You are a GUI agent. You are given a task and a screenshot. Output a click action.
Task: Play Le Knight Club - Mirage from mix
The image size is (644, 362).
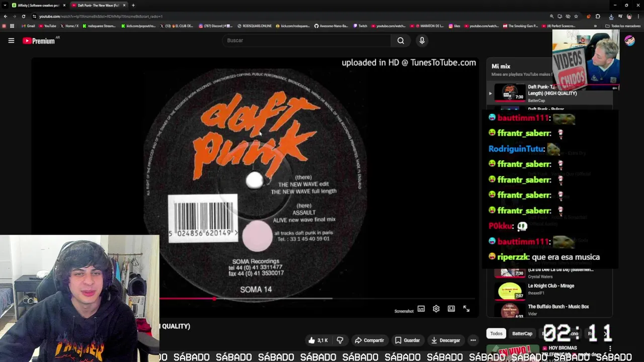tap(551, 290)
